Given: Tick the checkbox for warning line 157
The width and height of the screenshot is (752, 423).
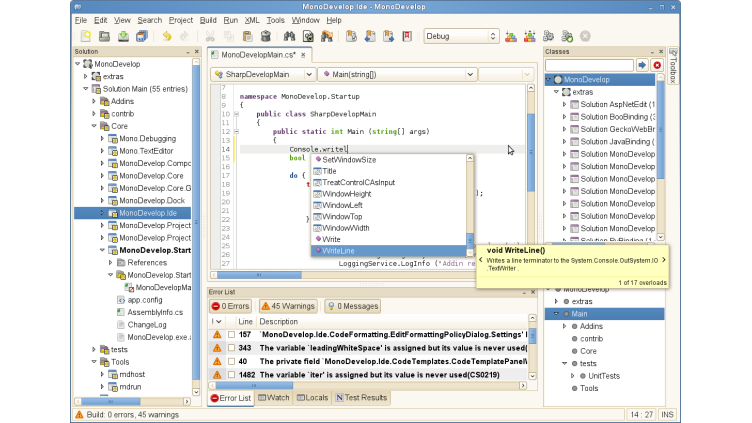Looking at the screenshot, I should click(232, 335).
